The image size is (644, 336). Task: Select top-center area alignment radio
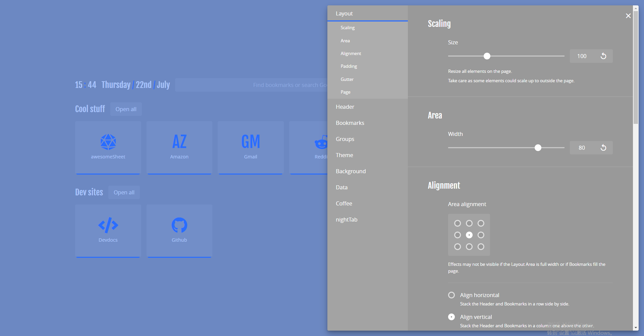469,223
